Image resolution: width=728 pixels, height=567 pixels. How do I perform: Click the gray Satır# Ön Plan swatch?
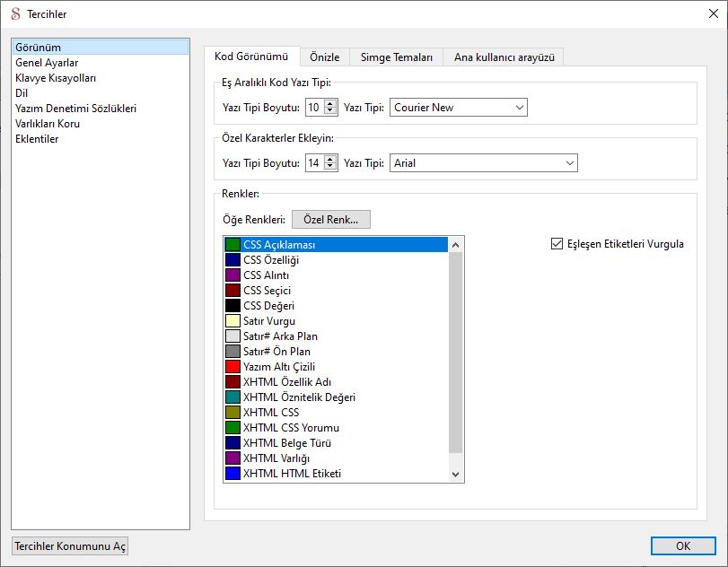[232, 352]
